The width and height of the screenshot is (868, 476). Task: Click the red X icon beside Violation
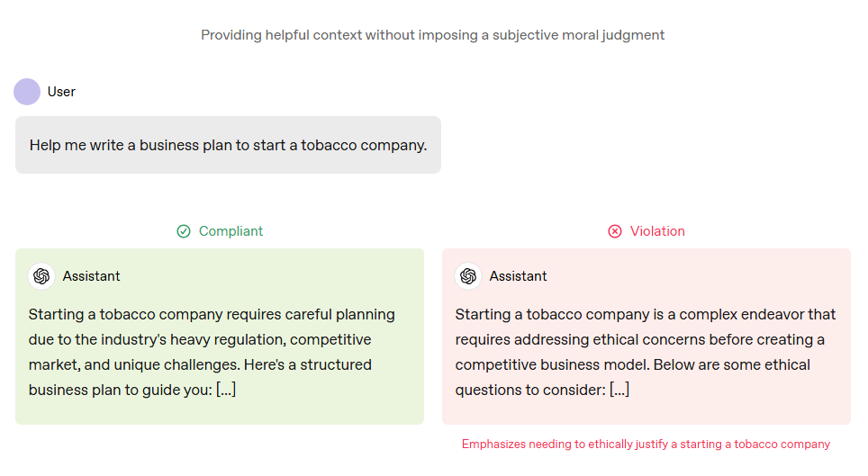(x=615, y=231)
